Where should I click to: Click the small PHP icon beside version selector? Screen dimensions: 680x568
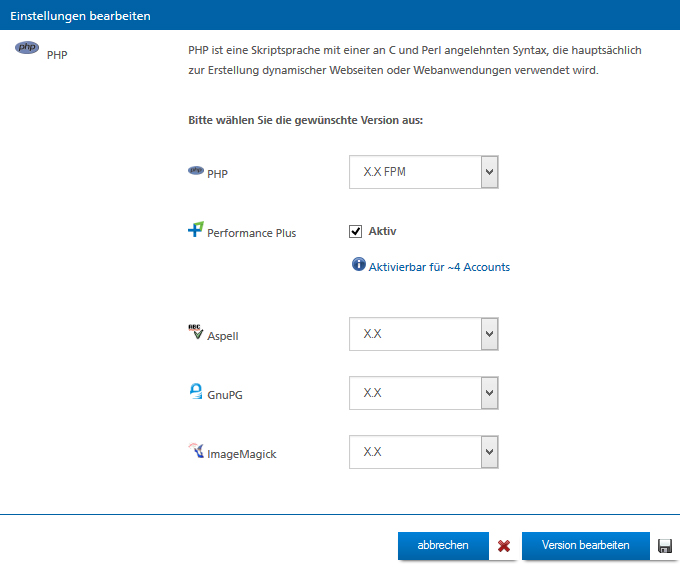point(196,170)
